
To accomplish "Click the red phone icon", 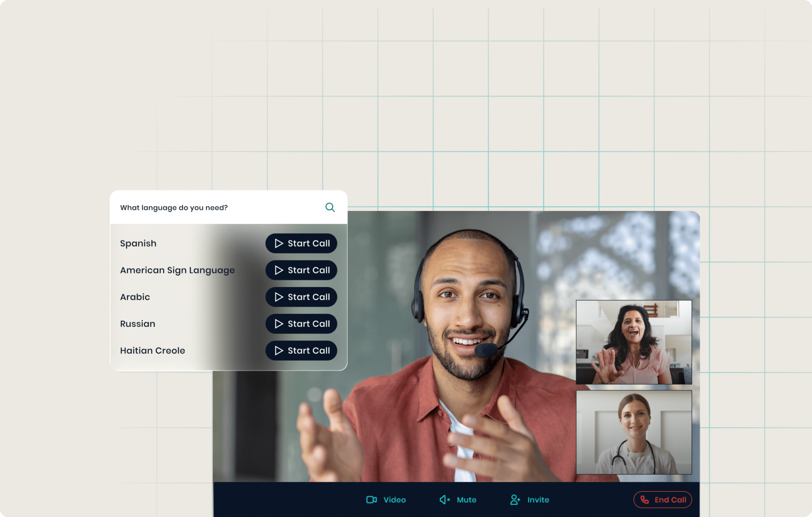I will (645, 500).
